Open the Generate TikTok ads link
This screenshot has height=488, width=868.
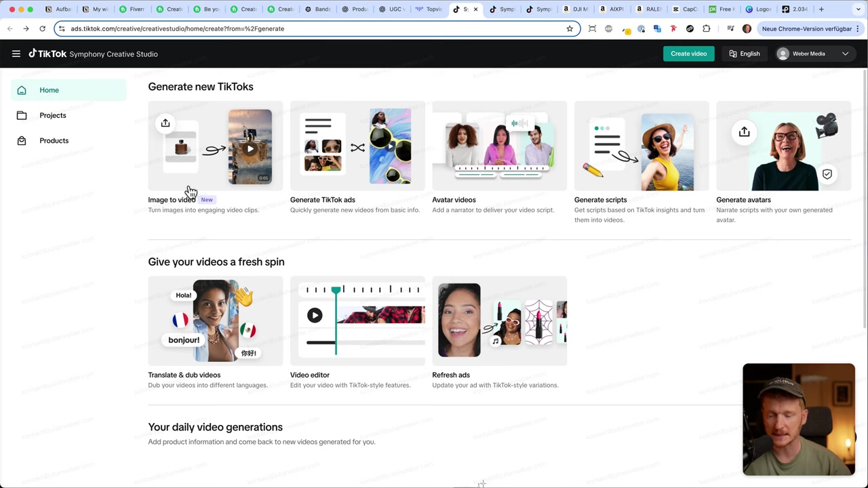point(322,200)
